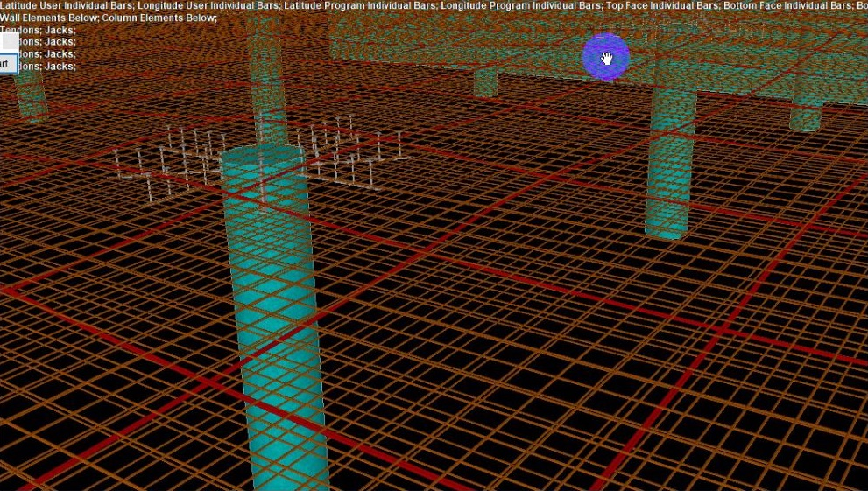
Task: Click the small cyan column stub under upper slab
Action: coord(485,83)
